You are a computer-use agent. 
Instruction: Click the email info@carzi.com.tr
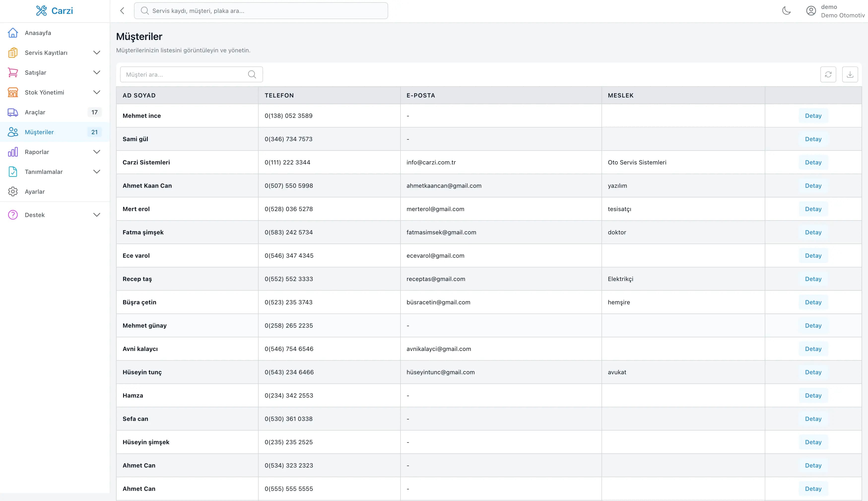[x=431, y=162]
